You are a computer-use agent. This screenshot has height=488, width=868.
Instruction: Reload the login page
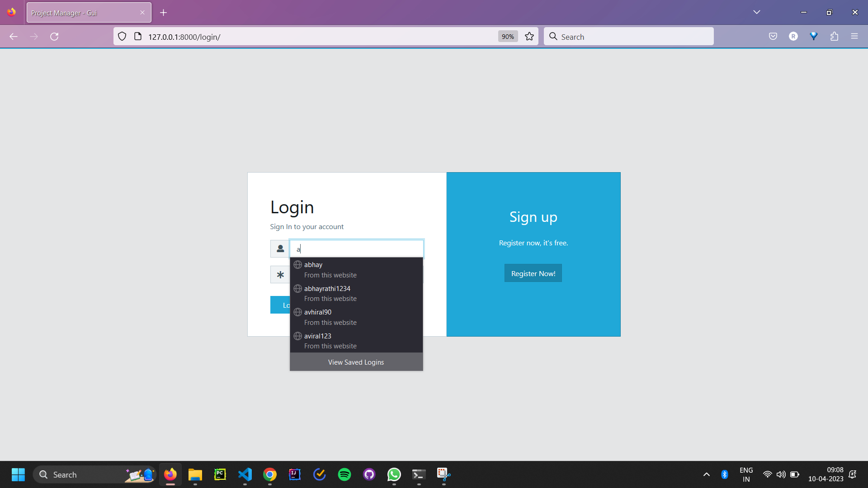click(55, 36)
